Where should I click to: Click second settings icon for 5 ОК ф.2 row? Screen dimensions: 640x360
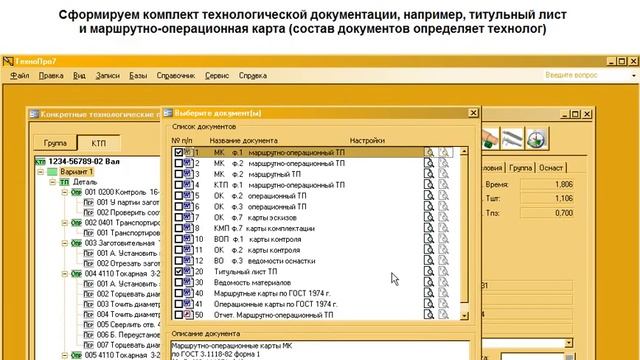click(444, 196)
